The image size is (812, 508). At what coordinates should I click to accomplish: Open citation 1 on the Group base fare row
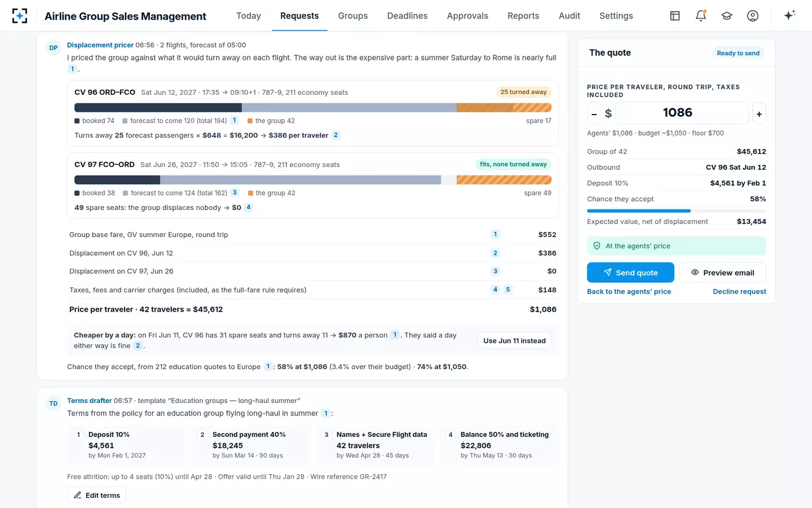(x=496, y=234)
